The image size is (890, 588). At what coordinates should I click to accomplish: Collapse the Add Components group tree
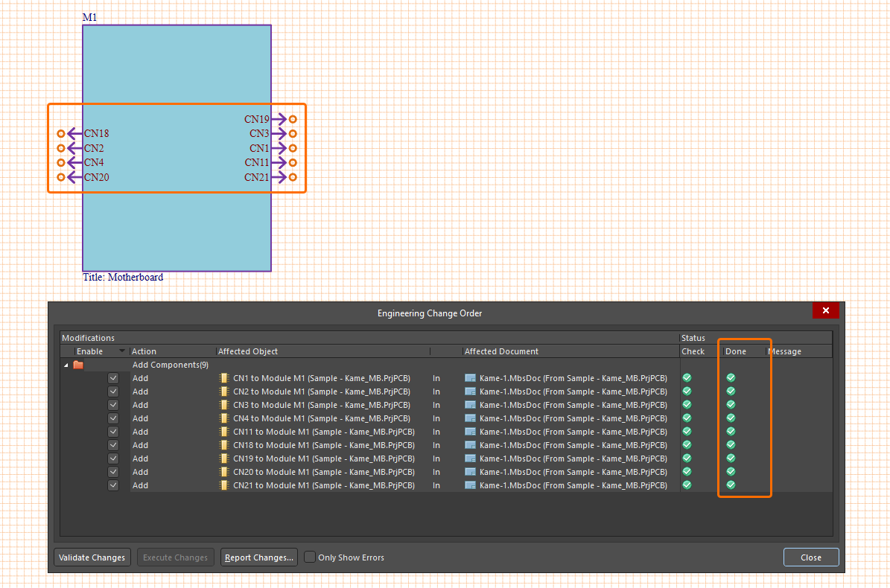point(66,365)
